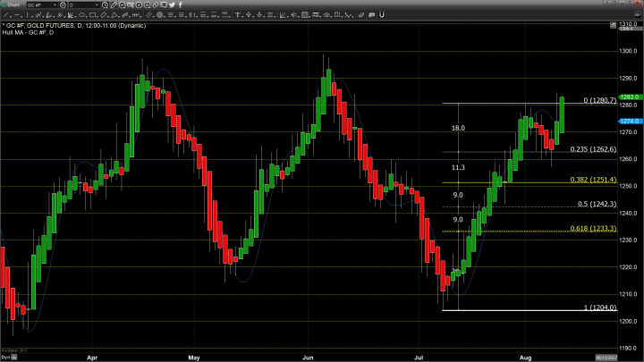Viewport: 644px width, 362px height.
Task: Click the help question mark in title bar
Action: [x=606, y=6]
